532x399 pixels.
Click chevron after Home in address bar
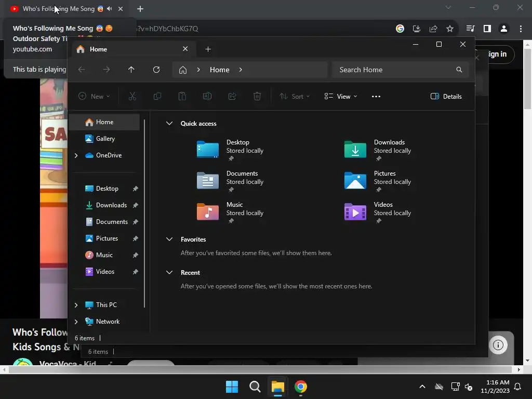(241, 70)
